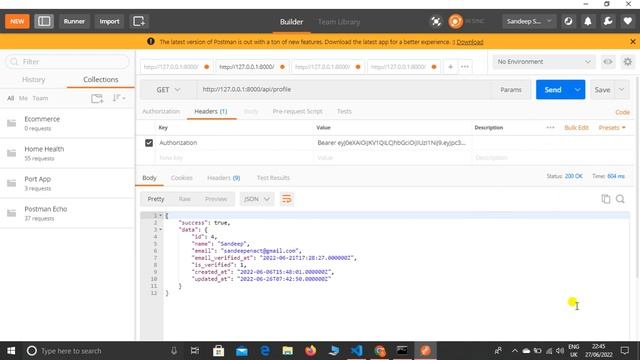The image size is (640, 360).
Task: Switch to the History tab
Action: tap(33, 80)
